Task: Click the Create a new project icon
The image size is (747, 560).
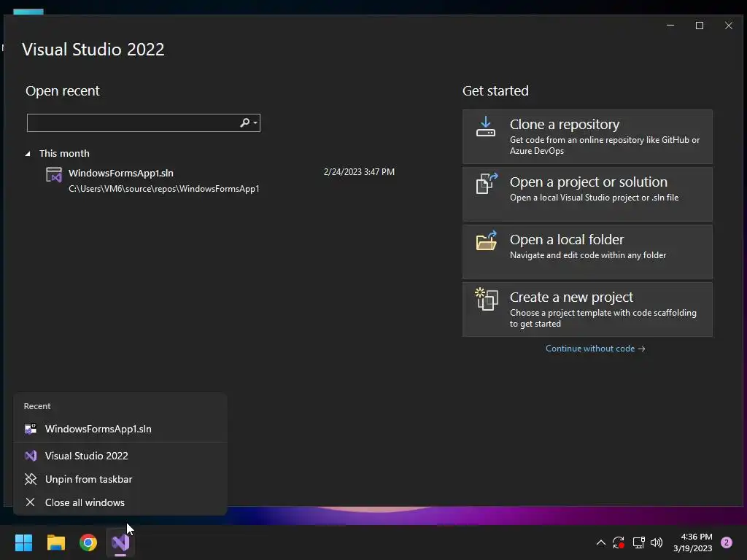Action: (x=487, y=299)
